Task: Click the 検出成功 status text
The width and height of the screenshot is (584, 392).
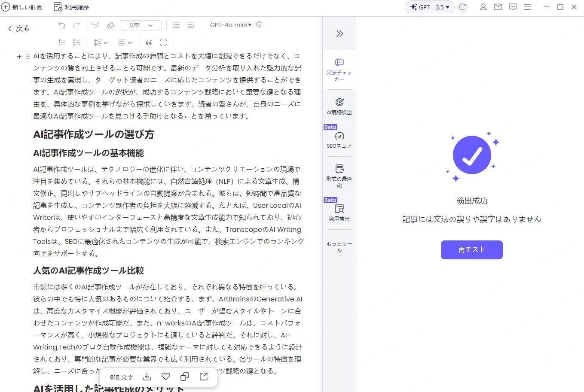Action: point(472,201)
